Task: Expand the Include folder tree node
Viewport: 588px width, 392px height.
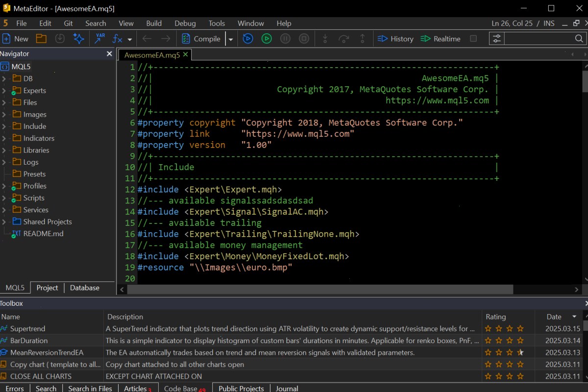Action: tap(4, 126)
